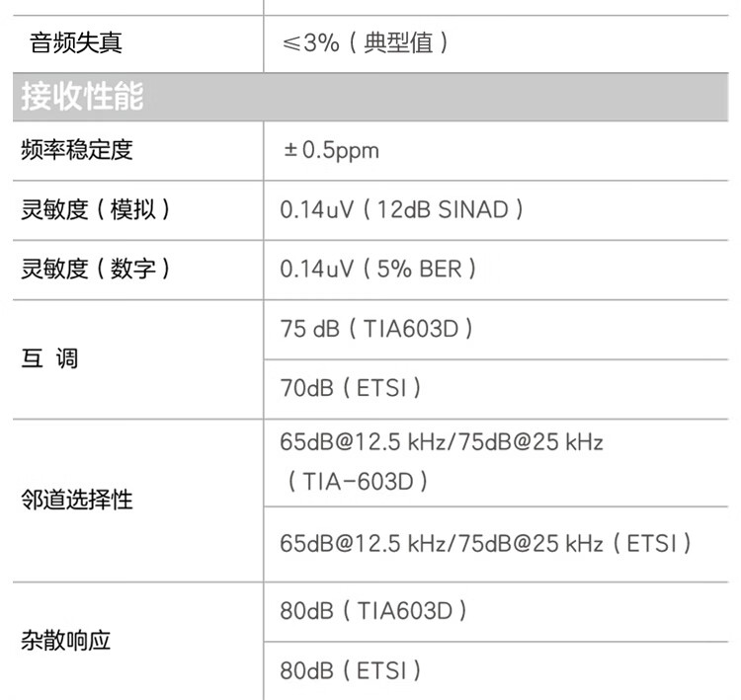Click the 邻道选择性 row label
The height and width of the screenshot is (700, 741).
(x=76, y=500)
